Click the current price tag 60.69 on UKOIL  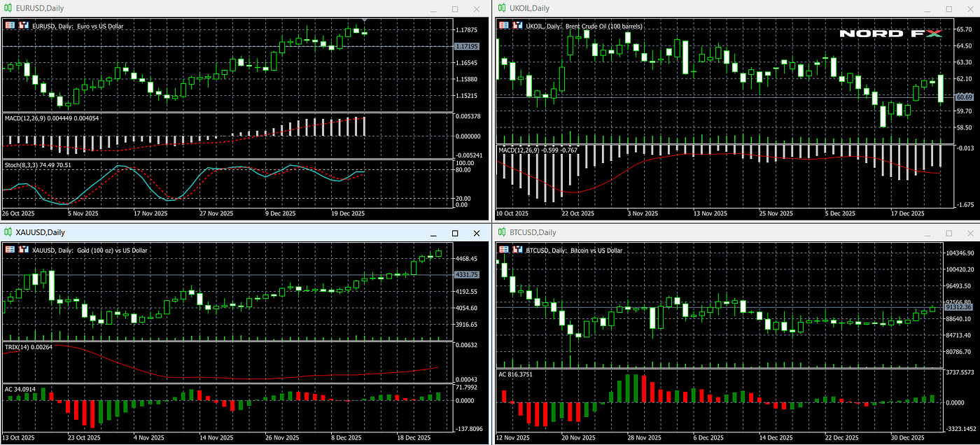(964, 97)
